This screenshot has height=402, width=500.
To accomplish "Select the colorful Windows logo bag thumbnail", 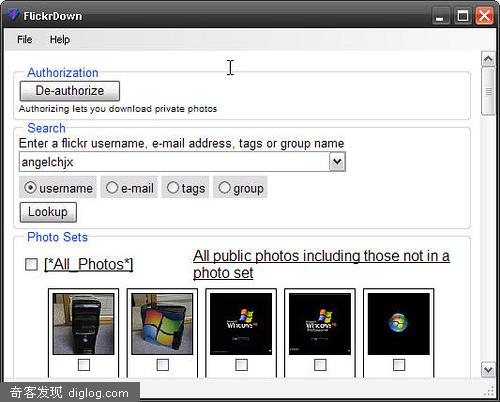I will pyautogui.click(x=162, y=324).
